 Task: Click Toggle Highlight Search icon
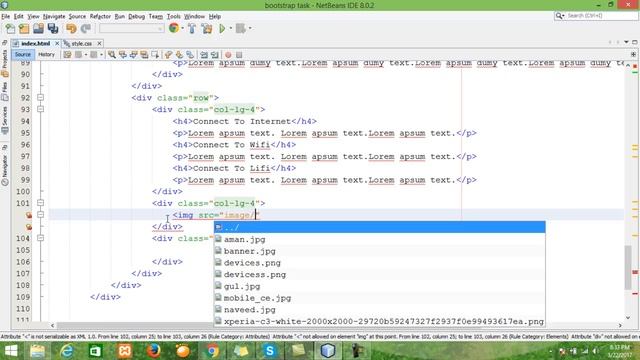pos(144,55)
